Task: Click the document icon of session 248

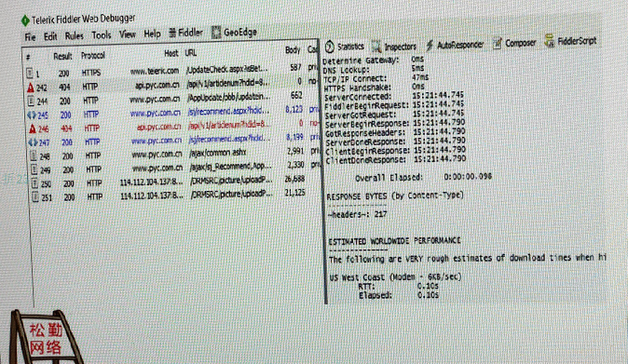Action: [x=34, y=156]
